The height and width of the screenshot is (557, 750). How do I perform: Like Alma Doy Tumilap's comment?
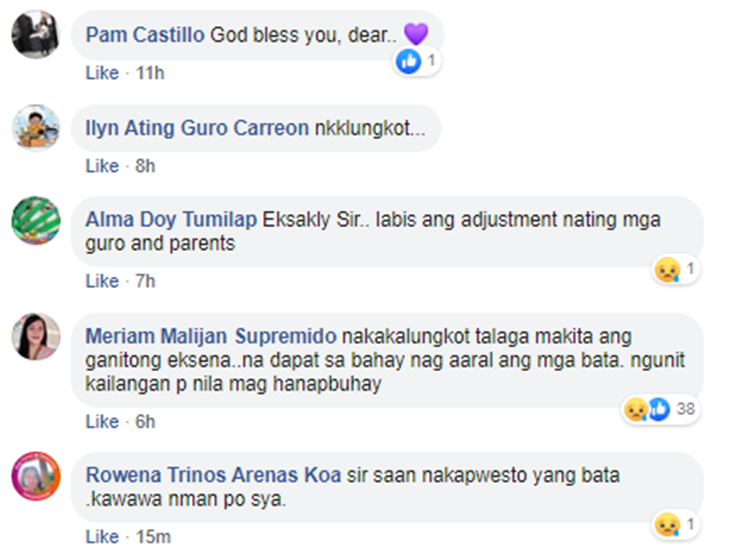point(101,281)
